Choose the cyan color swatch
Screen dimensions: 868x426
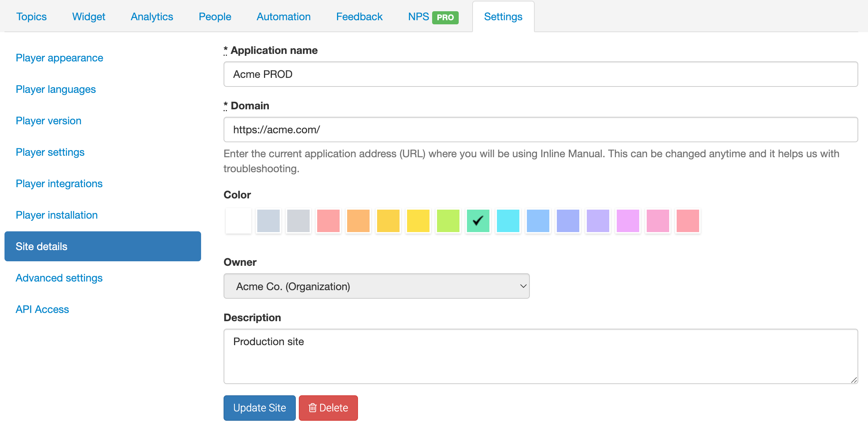pos(508,221)
